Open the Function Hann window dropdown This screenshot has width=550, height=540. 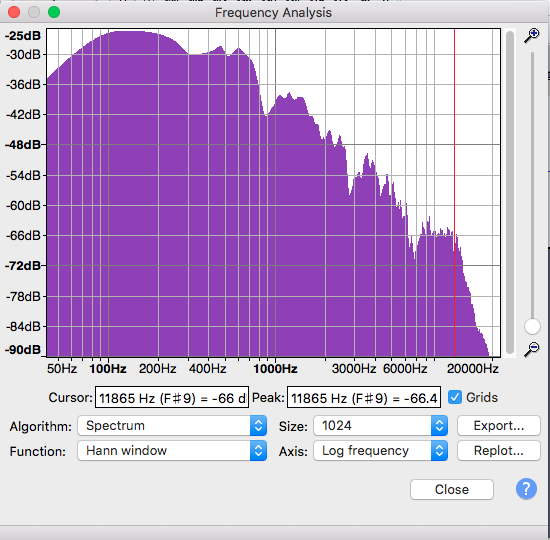click(172, 451)
